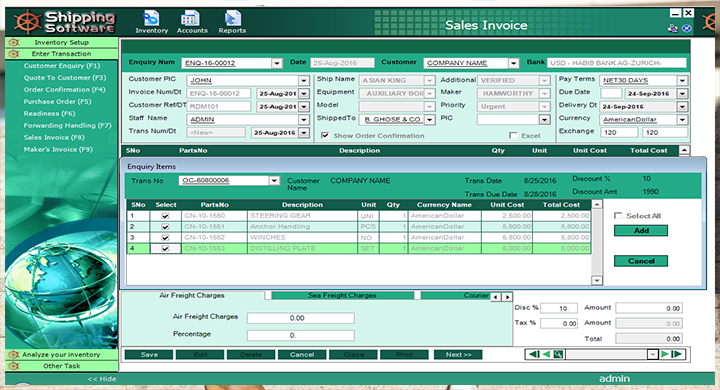Viewport: 720px width, 390px height.
Task: Click the blue round X icon in header
Action: (686, 28)
